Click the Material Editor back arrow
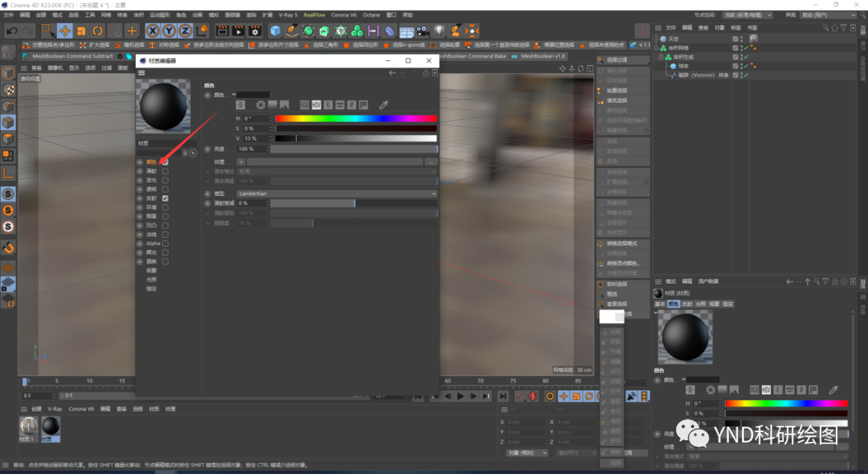The image size is (868, 474). coord(392,73)
